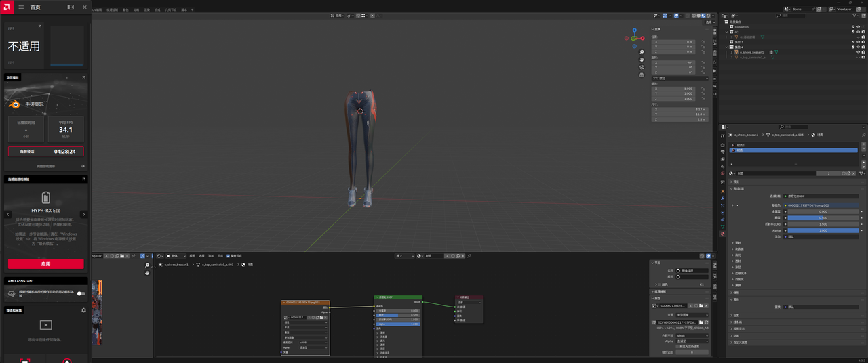
Task: Toggle visibility eye of o_shoes_beasan1 object
Action: click(859, 52)
